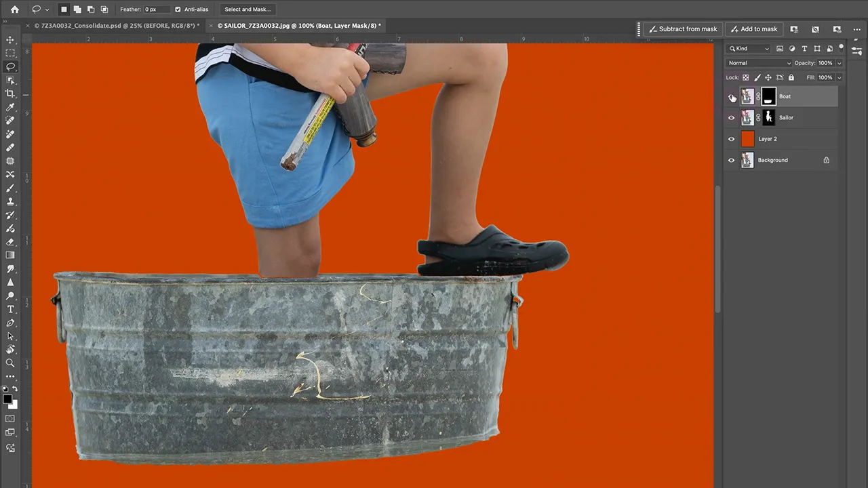The height and width of the screenshot is (488, 868).
Task: Toggle Quick Mask mode
Action: pyautogui.click(x=10, y=418)
